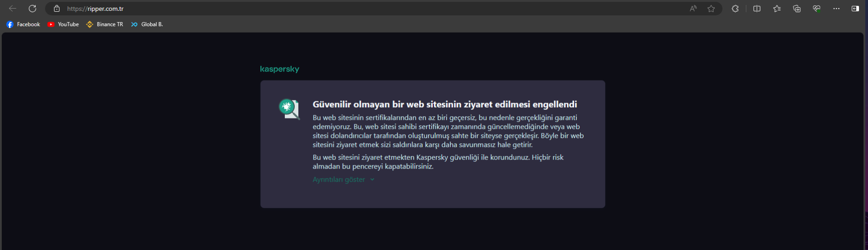Open Browser essentials heart icon
The width and height of the screenshot is (868, 250).
tap(816, 9)
